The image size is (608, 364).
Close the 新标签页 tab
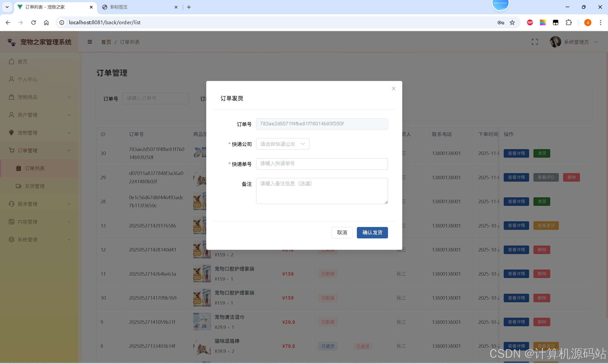[x=176, y=7]
